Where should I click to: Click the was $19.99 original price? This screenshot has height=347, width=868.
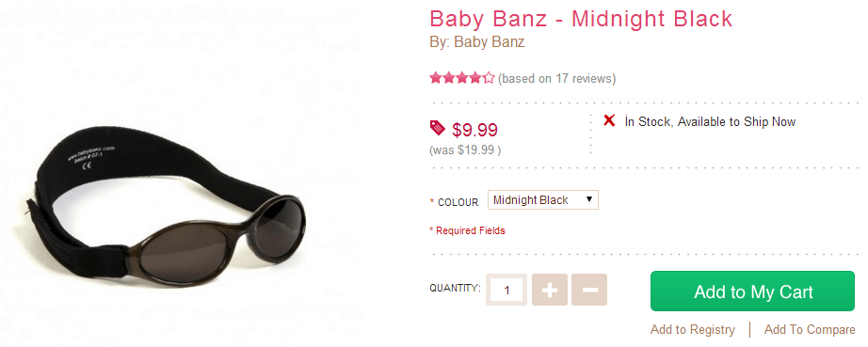[x=465, y=150]
